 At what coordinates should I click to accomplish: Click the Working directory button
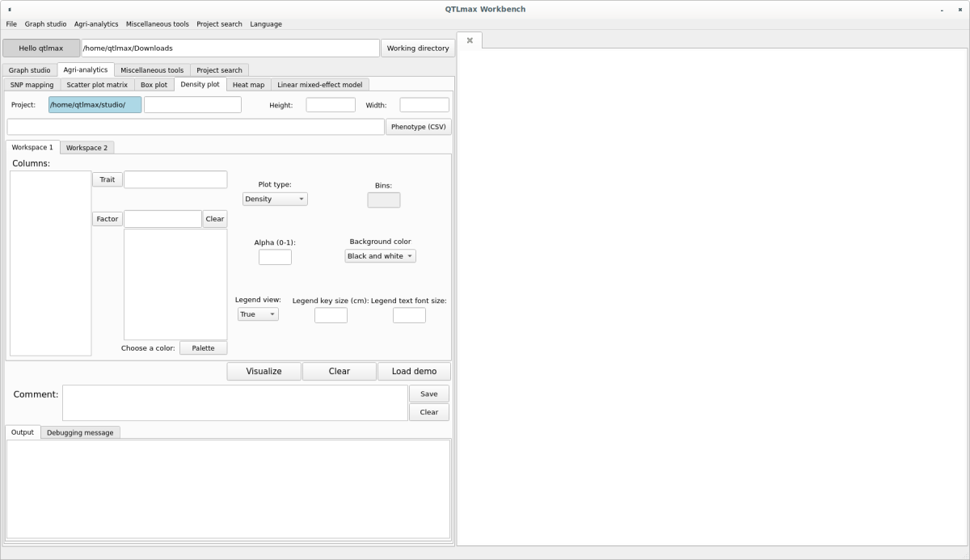pyautogui.click(x=417, y=48)
